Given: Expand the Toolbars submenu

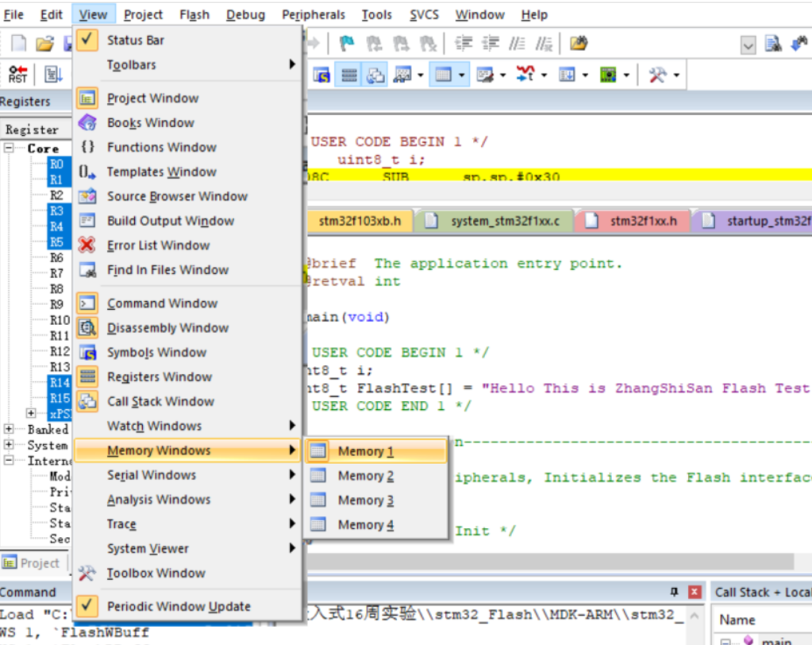Looking at the screenshot, I should pos(188,65).
